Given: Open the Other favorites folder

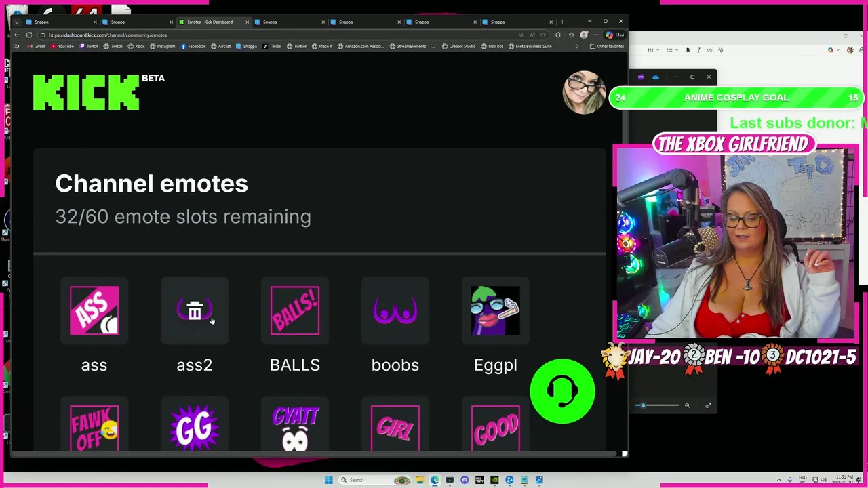Looking at the screenshot, I should click(607, 46).
